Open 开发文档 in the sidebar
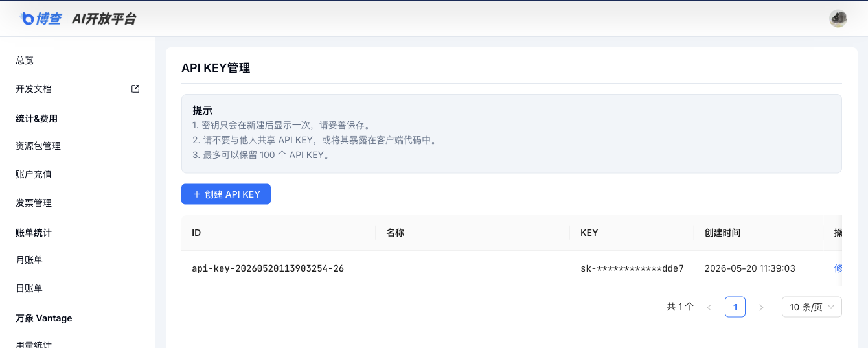The height and width of the screenshot is (348, 868). pos(34,89)
